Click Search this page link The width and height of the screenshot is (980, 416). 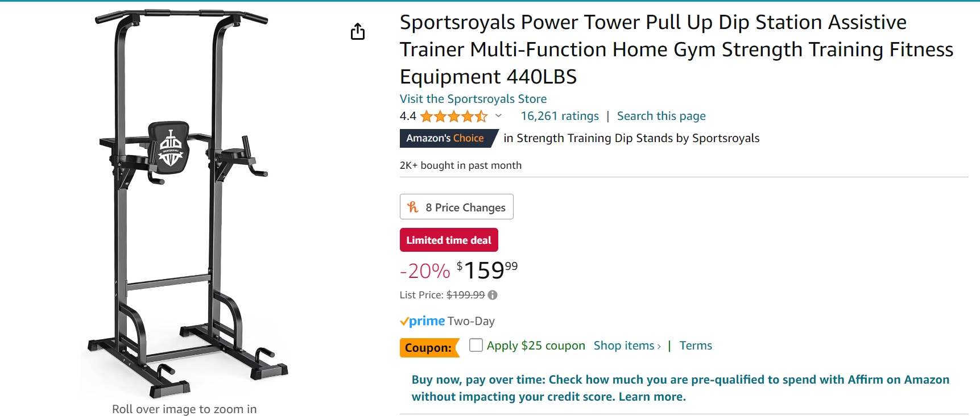tap(661, 116)
